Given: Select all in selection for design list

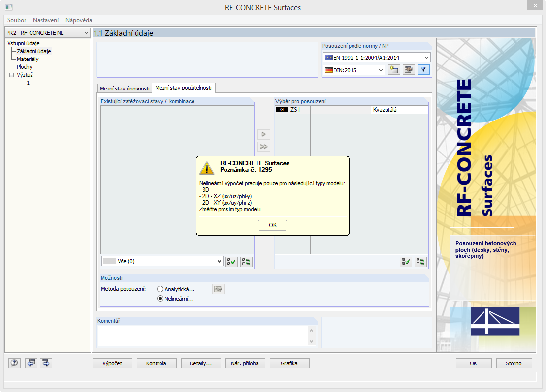Looking at the screenshot, I should [406, 262].
